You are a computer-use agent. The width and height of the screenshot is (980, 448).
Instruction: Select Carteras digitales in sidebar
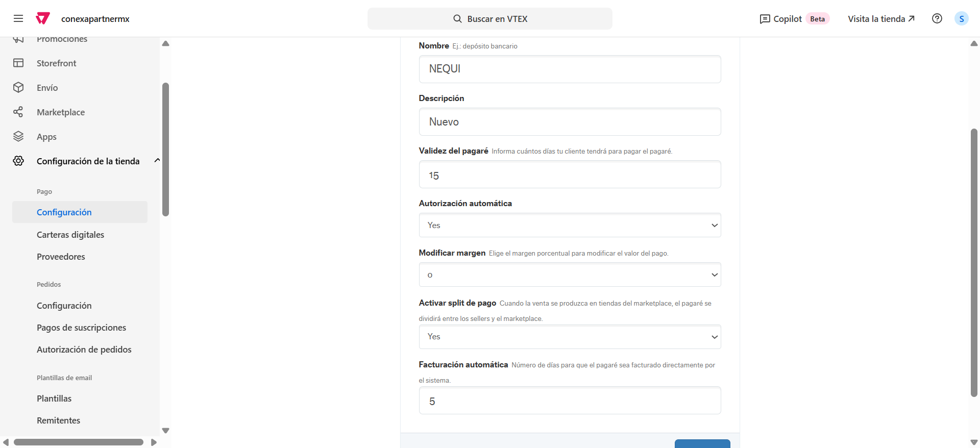[70, 235]
